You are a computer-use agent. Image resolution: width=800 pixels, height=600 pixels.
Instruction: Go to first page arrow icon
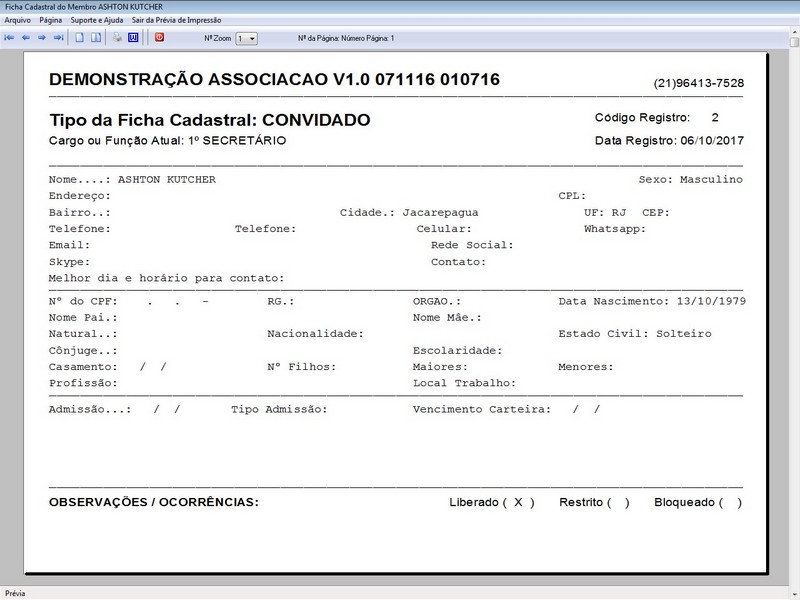pos(9,38)
